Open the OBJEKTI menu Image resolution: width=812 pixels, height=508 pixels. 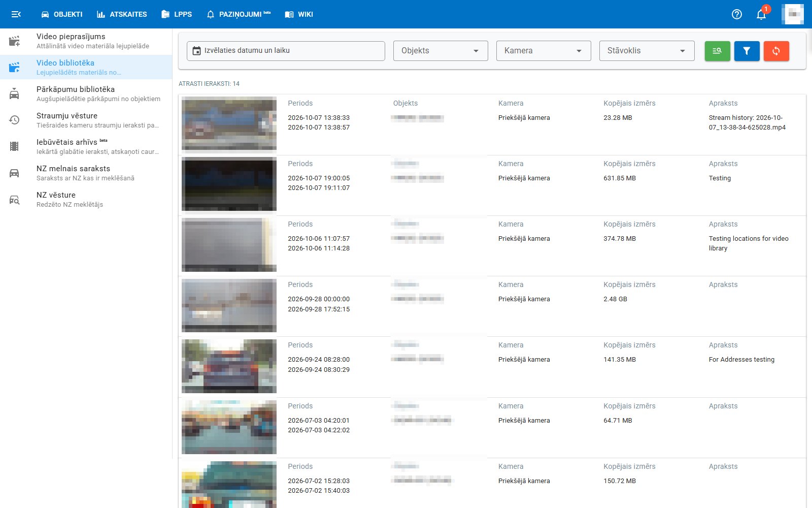pyautogui.click(x=62, y=14)
